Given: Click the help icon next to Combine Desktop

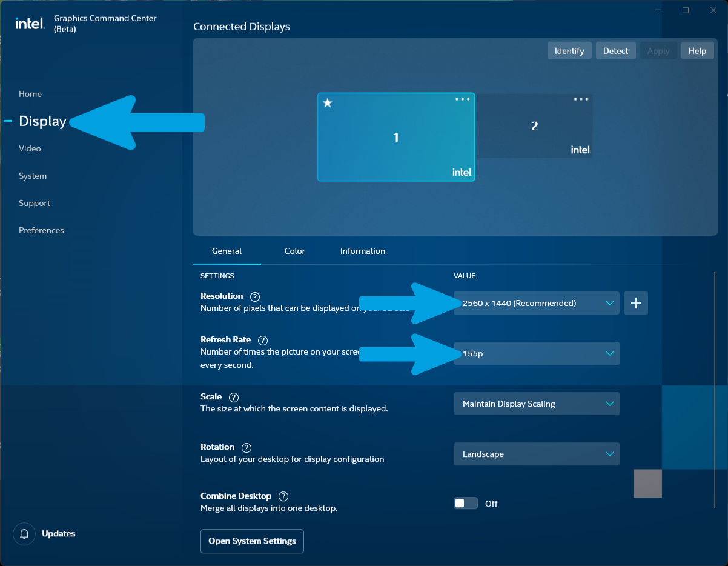Looking at the screenshot, I should coord(283,496).
